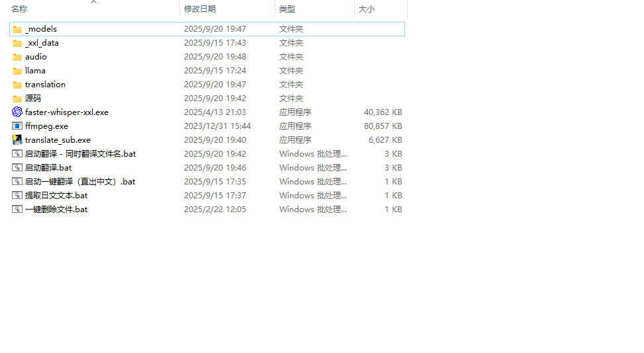Click the _xxl_data folder icon
Viewport: 644px width, 353px height.
17,43
